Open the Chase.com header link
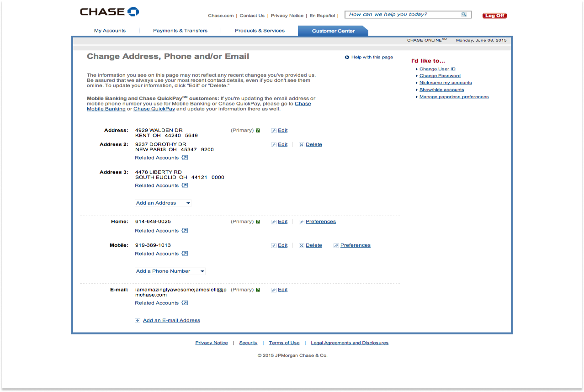 click(221, 16)
